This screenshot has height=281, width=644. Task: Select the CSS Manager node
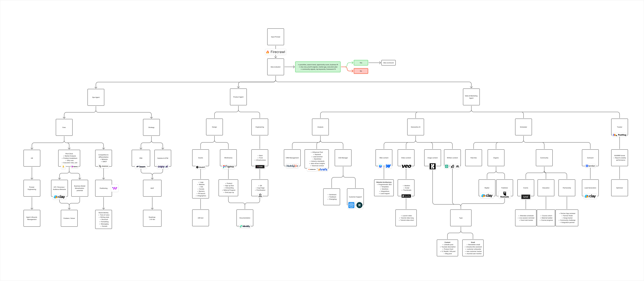click(x=343, y=158)
